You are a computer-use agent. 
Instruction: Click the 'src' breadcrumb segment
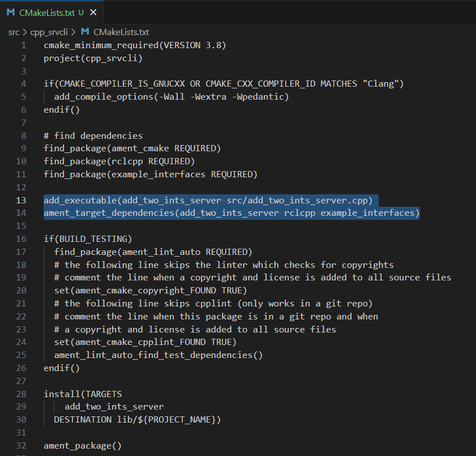tap(14, 32)
